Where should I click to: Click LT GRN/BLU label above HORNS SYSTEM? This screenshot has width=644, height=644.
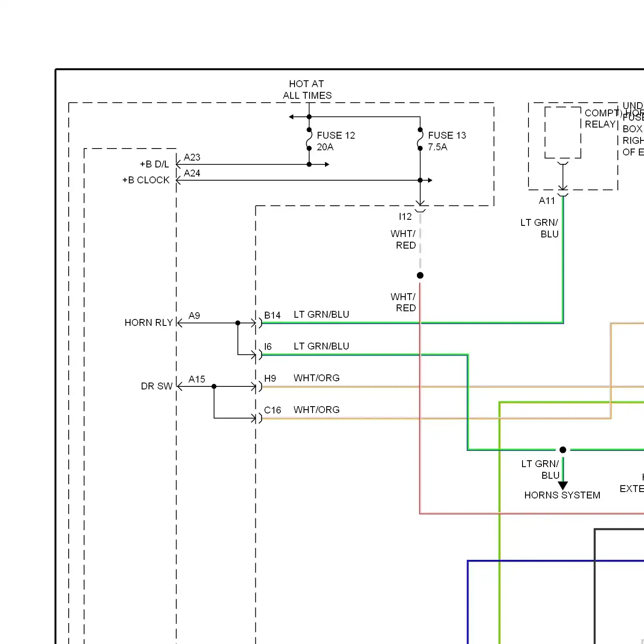[x=540, y=469]
